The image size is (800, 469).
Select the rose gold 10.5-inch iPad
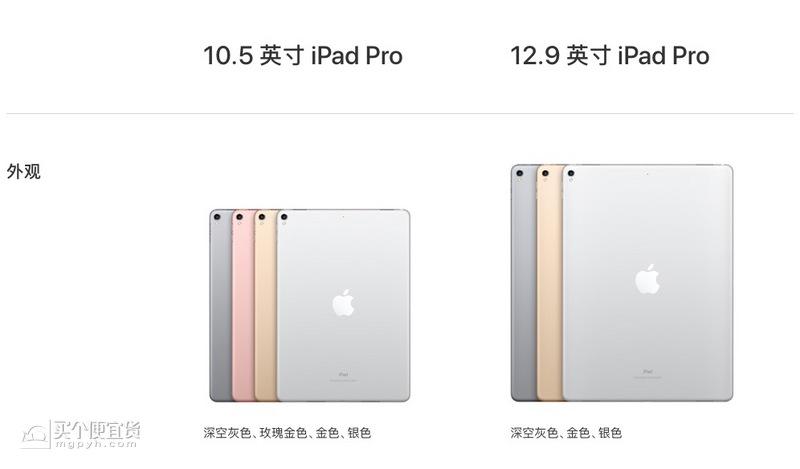(243, 305)
